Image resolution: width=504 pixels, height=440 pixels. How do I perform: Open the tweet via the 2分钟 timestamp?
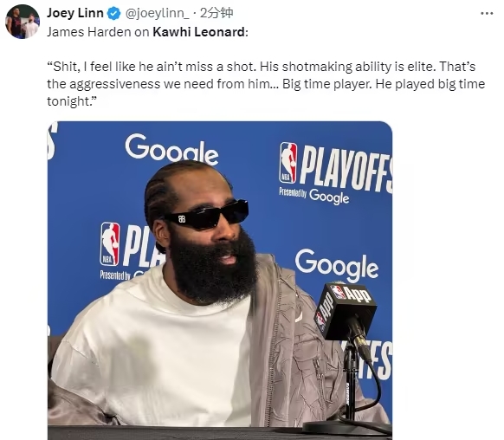pyautogui.click(x=216, y=13)
